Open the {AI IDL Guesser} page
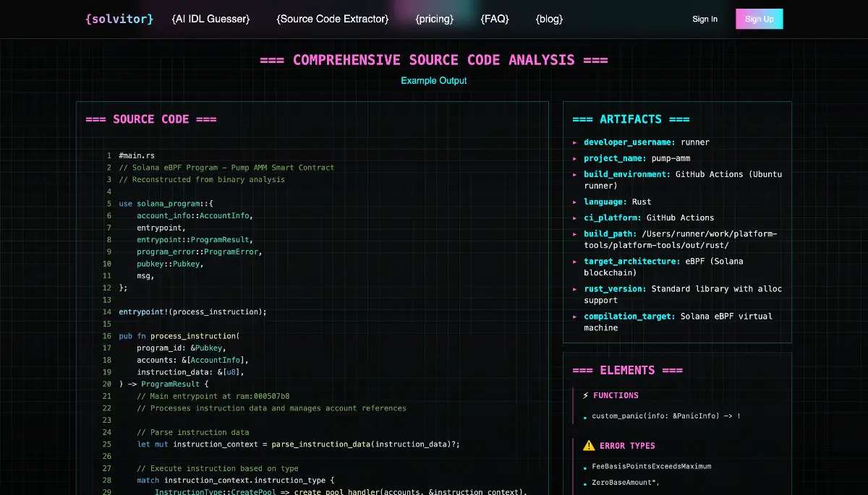The width and height of the screenshot is (868, 495). click(210, 19)
